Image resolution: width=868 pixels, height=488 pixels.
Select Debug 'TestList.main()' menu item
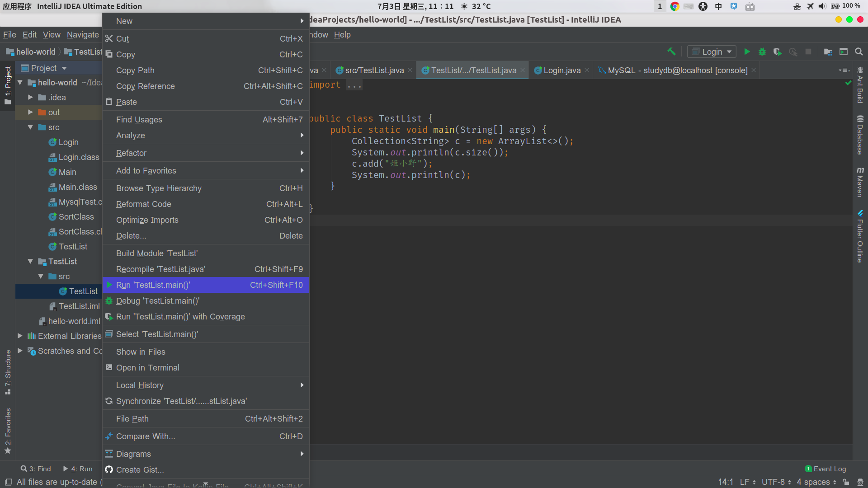[158, 300]
